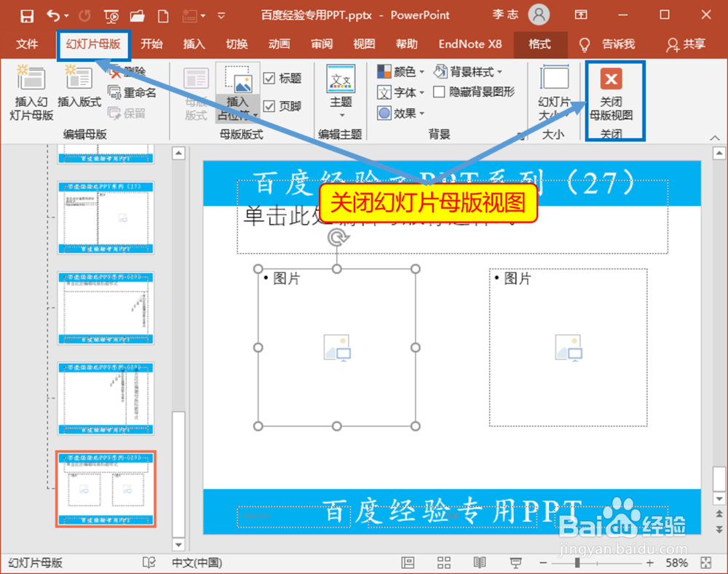Click slide area scroll up arrow

pos(719,153)
